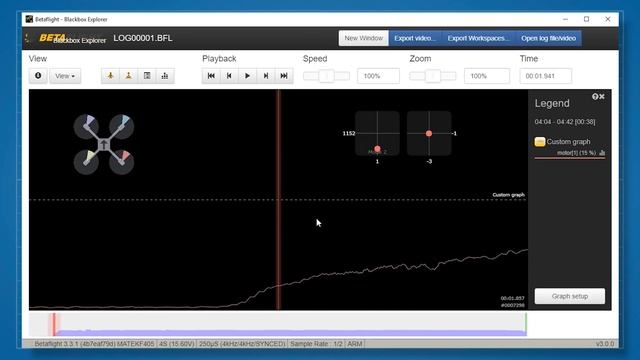Click the throttle/yaw stick display
This screenshot has height=360, width=640.
click(377, 133)
